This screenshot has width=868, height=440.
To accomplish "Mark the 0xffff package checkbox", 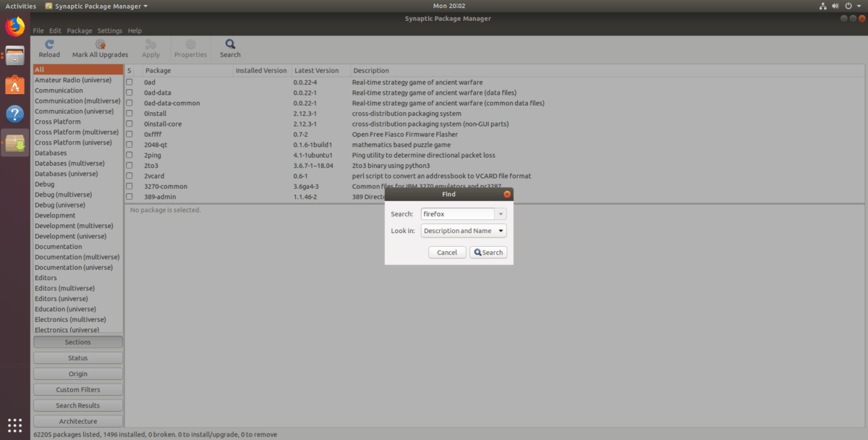I will pos(129,135).
